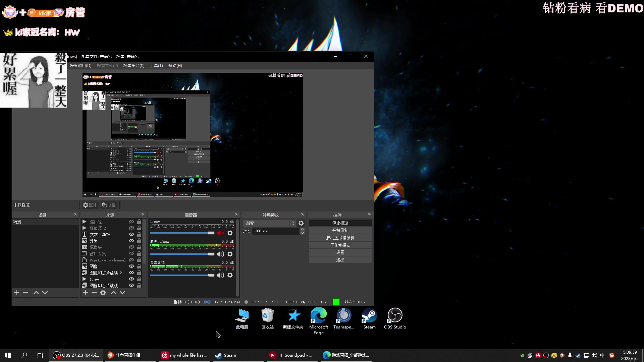
Task: Mute 桌面音频 speaker icon
Action: (220, 275)
